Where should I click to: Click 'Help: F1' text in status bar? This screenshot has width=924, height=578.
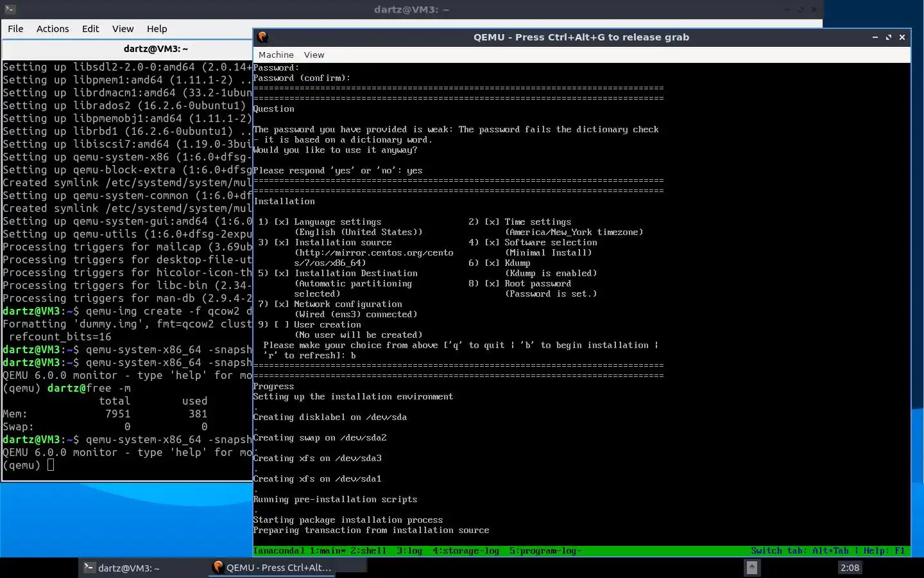click(884, 551)
